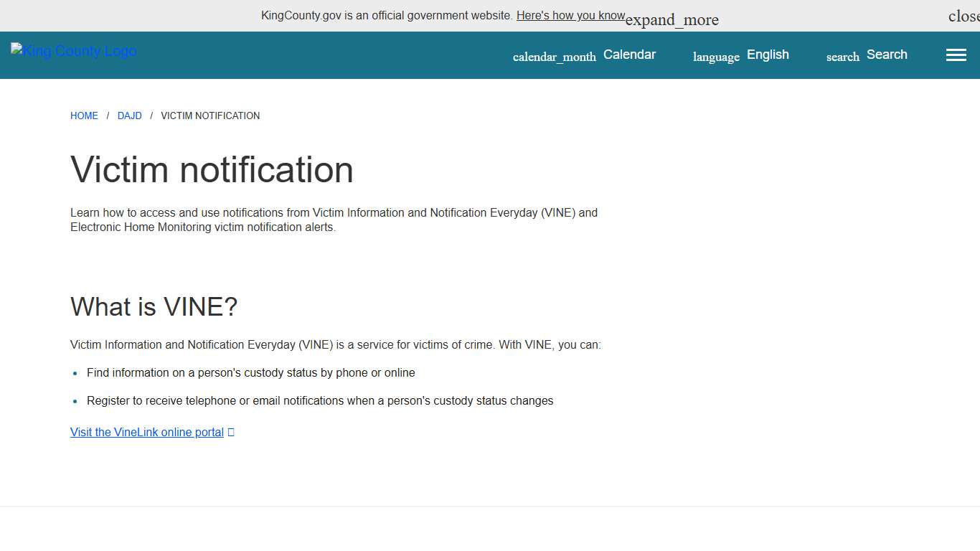Activate the Search label in the header
This screenshot has width=980, height=551.
[x=887, y=55]
